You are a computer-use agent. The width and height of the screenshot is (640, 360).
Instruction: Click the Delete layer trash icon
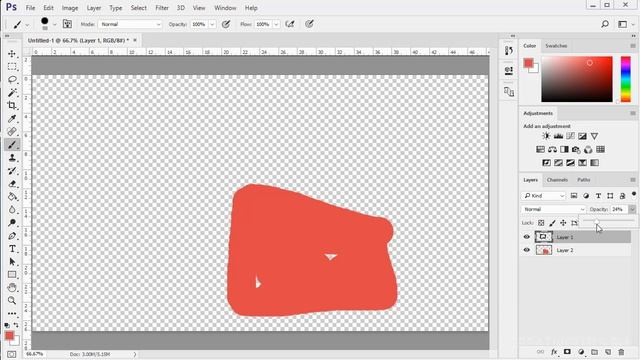pos(621,352)
